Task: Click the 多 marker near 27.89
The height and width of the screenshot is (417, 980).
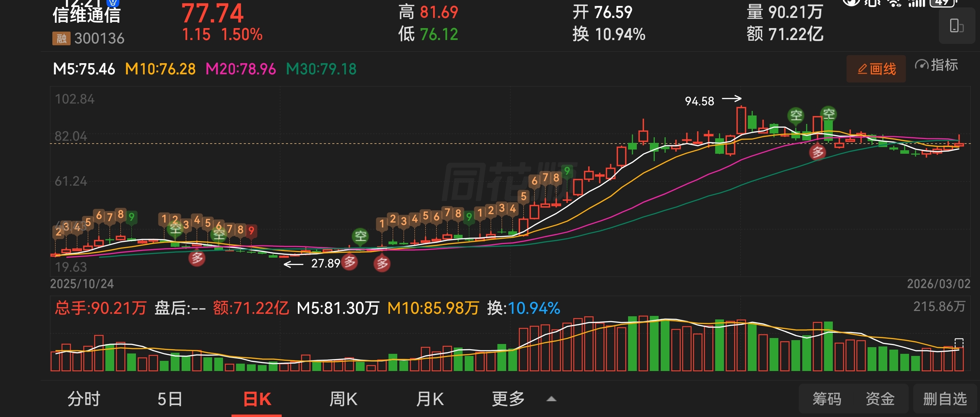Action: click(349, 262)
